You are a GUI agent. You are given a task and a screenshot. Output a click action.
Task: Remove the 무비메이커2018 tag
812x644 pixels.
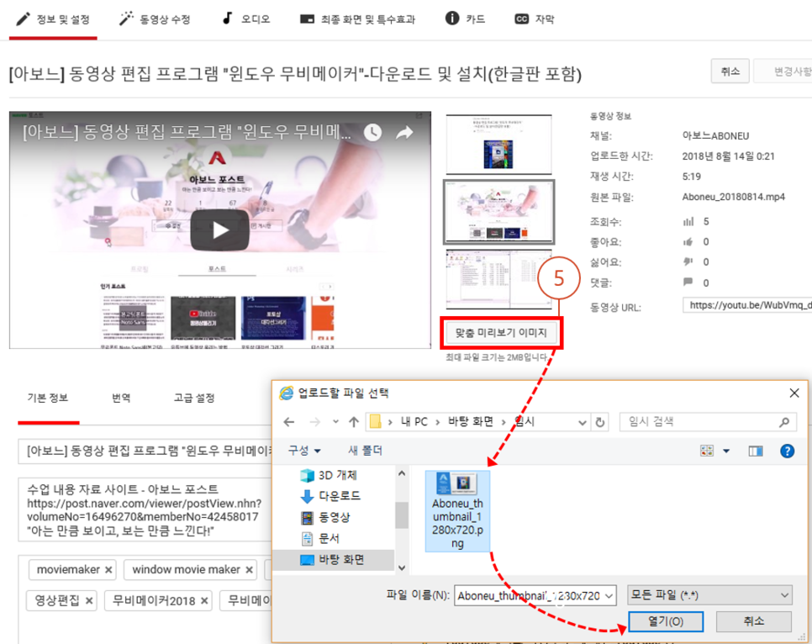204,601
